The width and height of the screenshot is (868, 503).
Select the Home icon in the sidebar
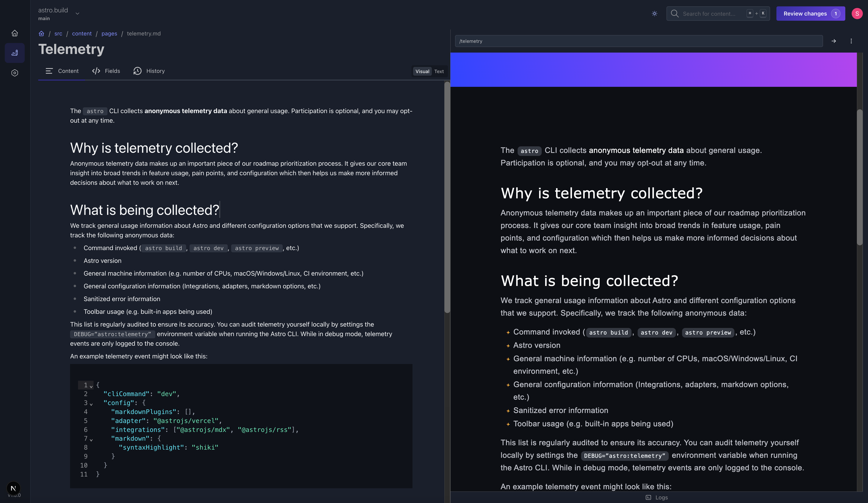15,33
